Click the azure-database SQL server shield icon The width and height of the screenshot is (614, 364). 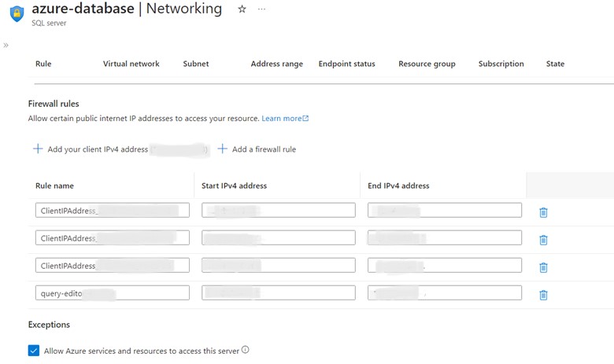[x=17, y=13]
